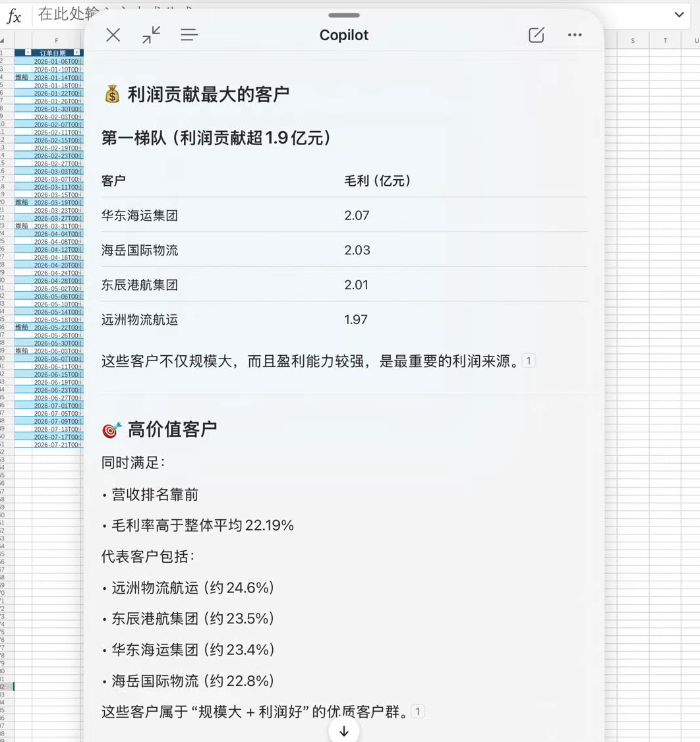Select column T header
The image size is (700, 742).
coord(665,41)
